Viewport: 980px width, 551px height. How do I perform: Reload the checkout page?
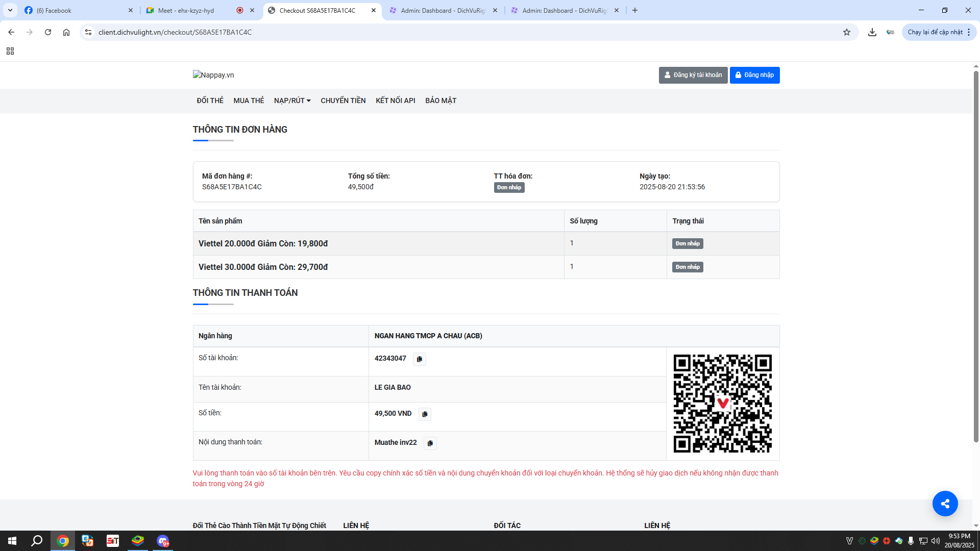point(48,32)
